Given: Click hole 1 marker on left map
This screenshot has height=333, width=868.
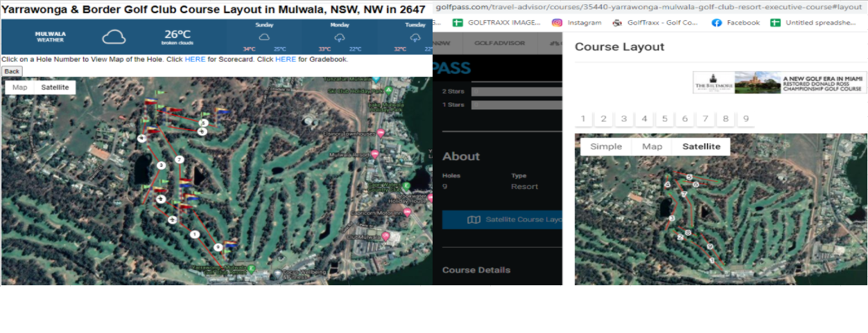Looking at the screenshot, I should pyautogui.click(x=194, y=235).
